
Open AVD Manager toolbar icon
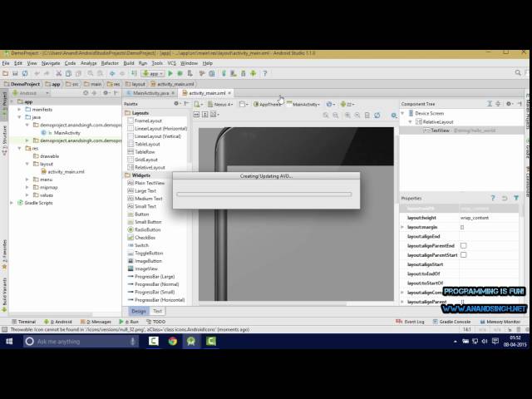(234, 73)
